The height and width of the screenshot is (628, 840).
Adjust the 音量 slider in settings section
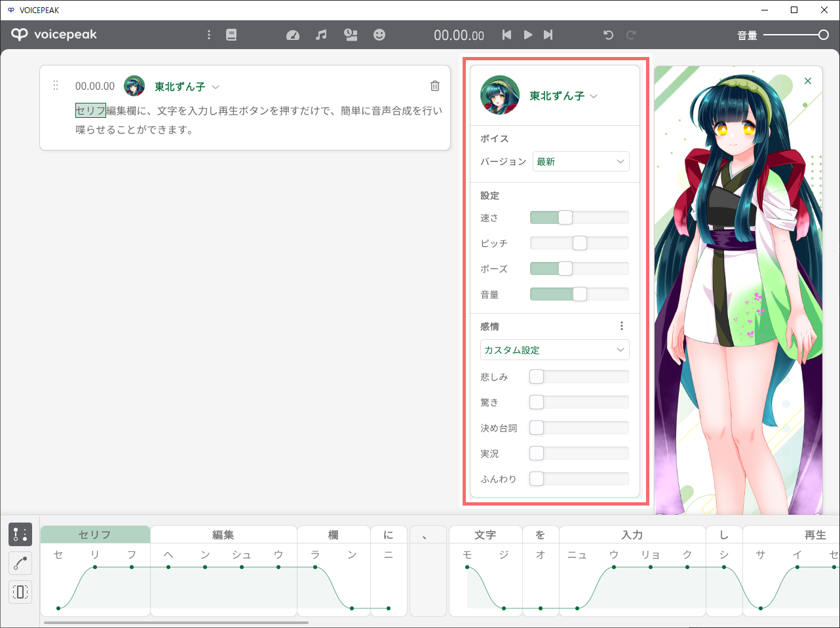click(579, 294)
